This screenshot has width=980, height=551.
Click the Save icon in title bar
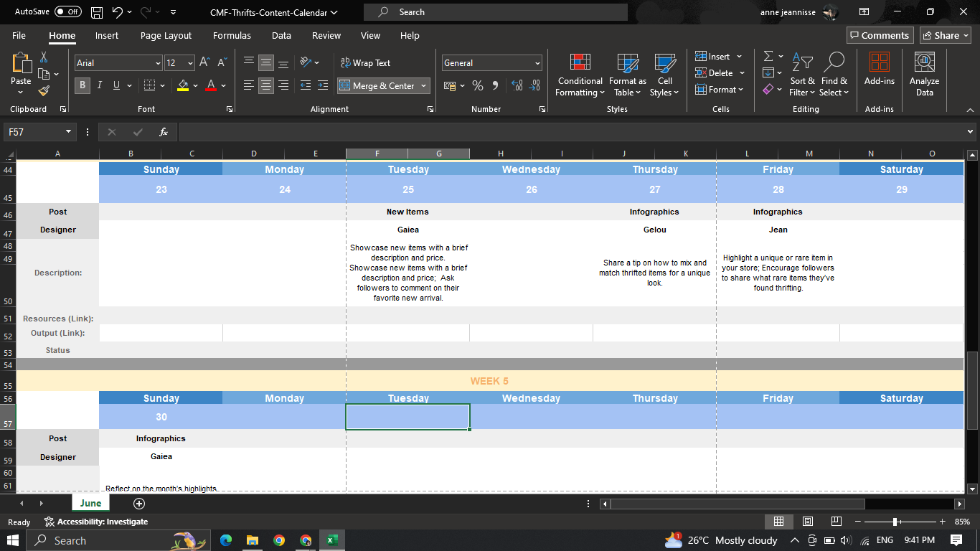(x=97, y=12)
